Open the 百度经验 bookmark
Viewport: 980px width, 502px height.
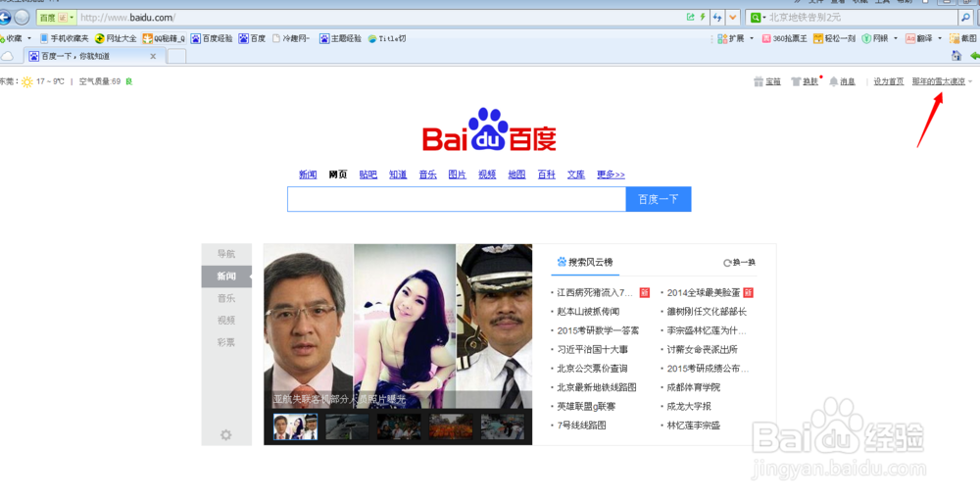point(212,39)
